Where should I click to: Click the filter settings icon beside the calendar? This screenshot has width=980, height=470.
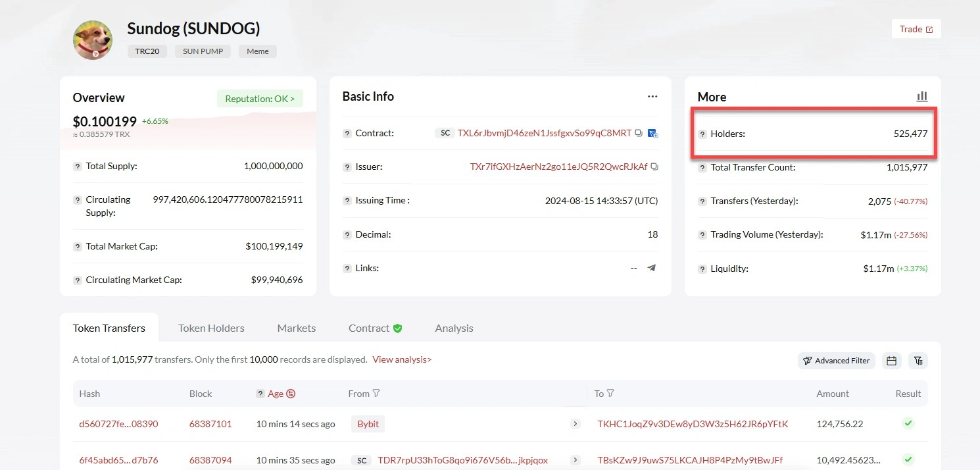coord(918,361)
